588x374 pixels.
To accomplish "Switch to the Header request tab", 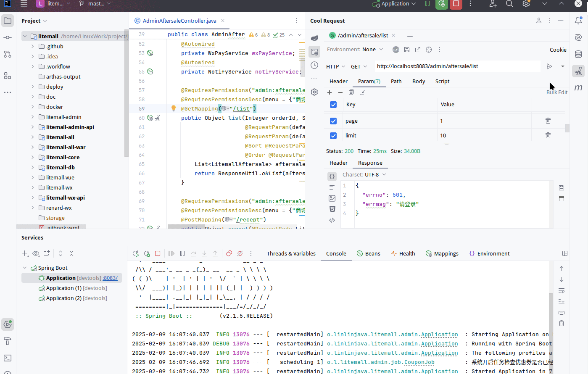I will pyautogui.click(x=338, y=82).
